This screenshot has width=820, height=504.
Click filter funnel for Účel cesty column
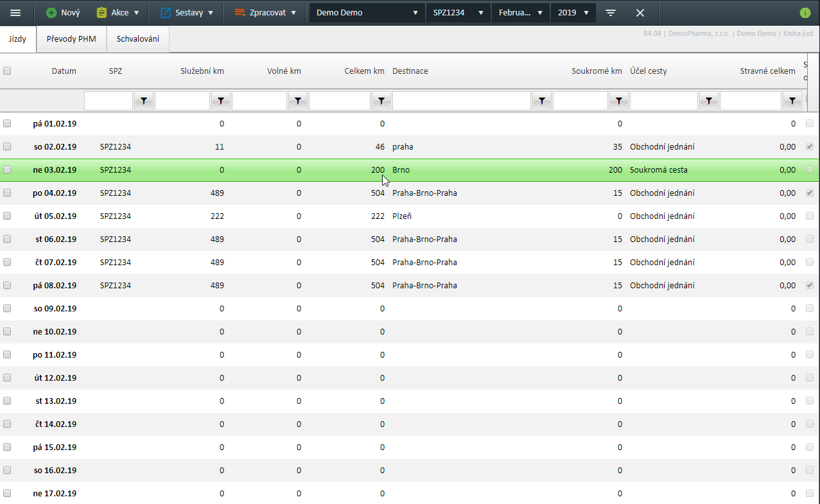click(x=709, y=101)
